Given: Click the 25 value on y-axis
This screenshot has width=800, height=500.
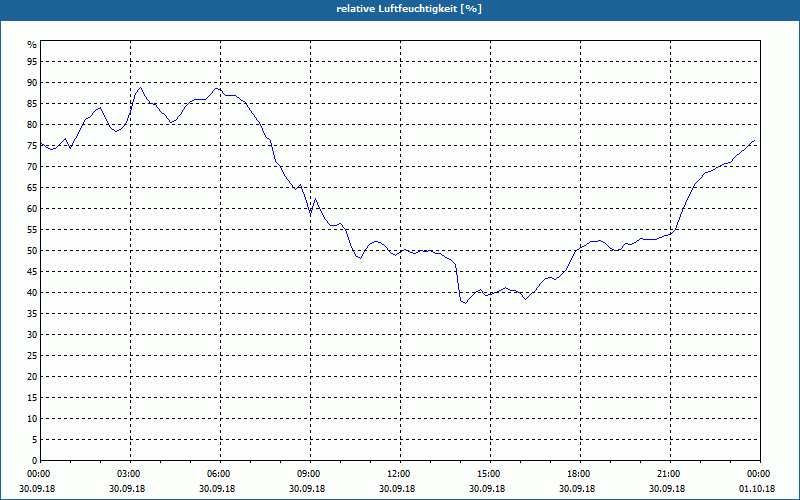Looking at the screenshot, I should (32, 356).
